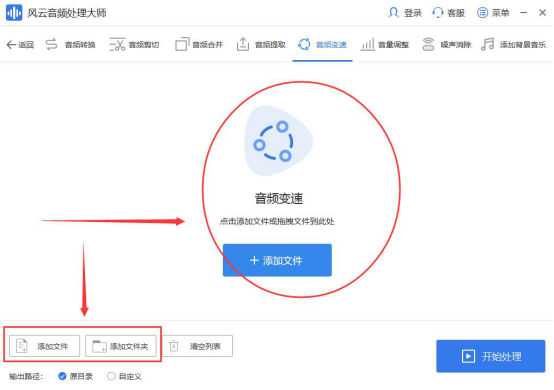
Task: Open the 菜单 menu
Action: pos(500,13)
